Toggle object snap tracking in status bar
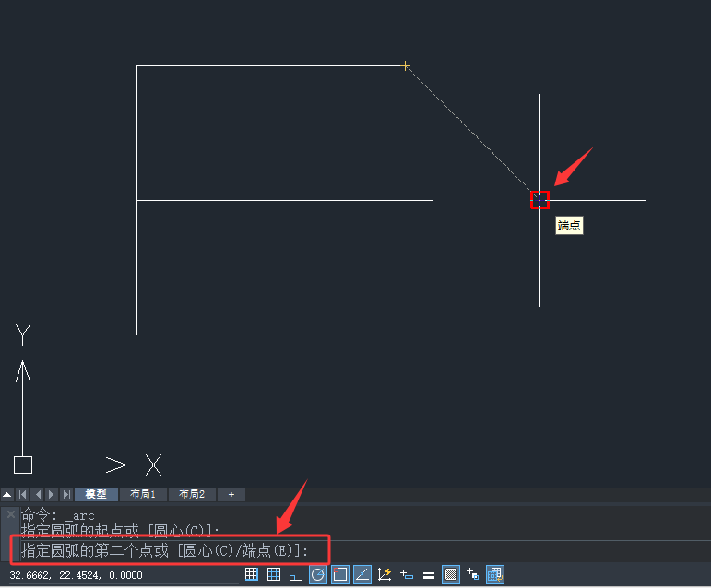This screenshot has width=711, height=588. tap(362, 574)
